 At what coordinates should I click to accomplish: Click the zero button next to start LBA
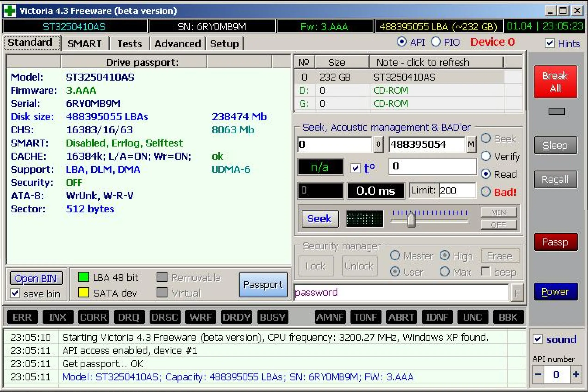pyautogui.click(x=378, y=144)
